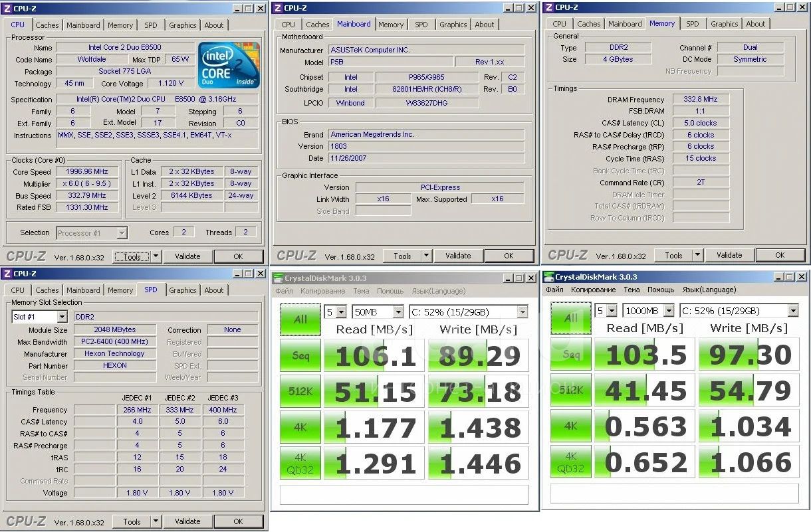811x532 pixels.
Task: Open the Копирование menu in the 50MB CrystalDiskMark window
Action: 322,291
